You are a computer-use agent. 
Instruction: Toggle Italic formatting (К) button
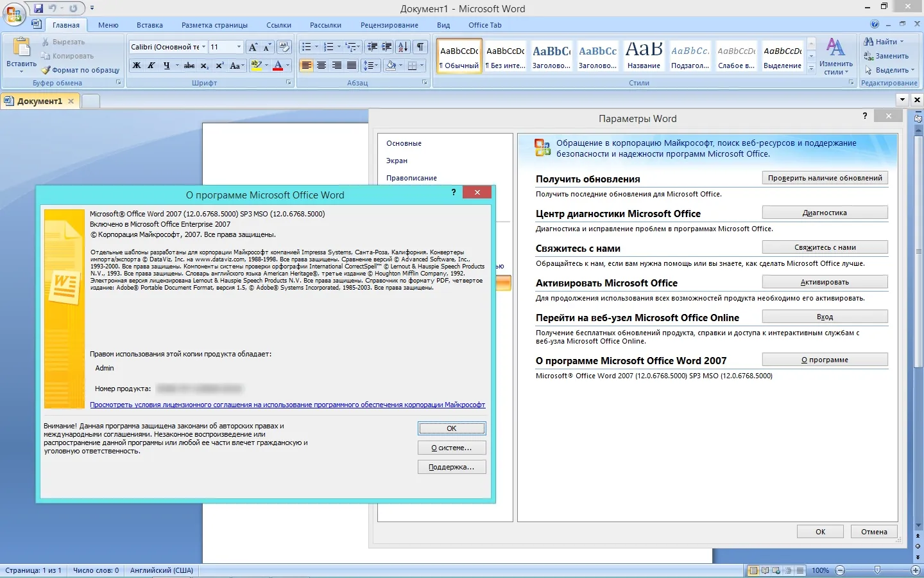pos(151,66)
